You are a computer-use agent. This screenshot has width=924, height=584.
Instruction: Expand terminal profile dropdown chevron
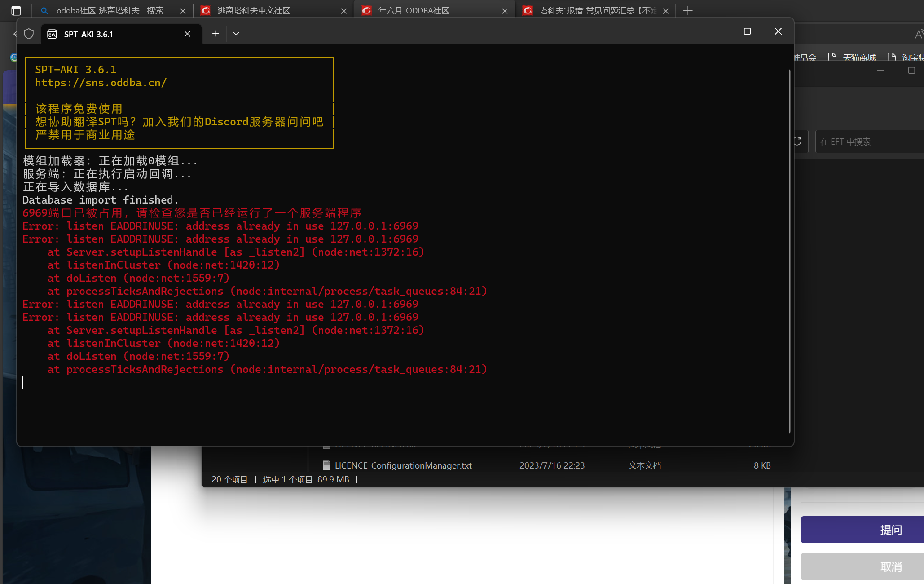click(x=236, y=34)
